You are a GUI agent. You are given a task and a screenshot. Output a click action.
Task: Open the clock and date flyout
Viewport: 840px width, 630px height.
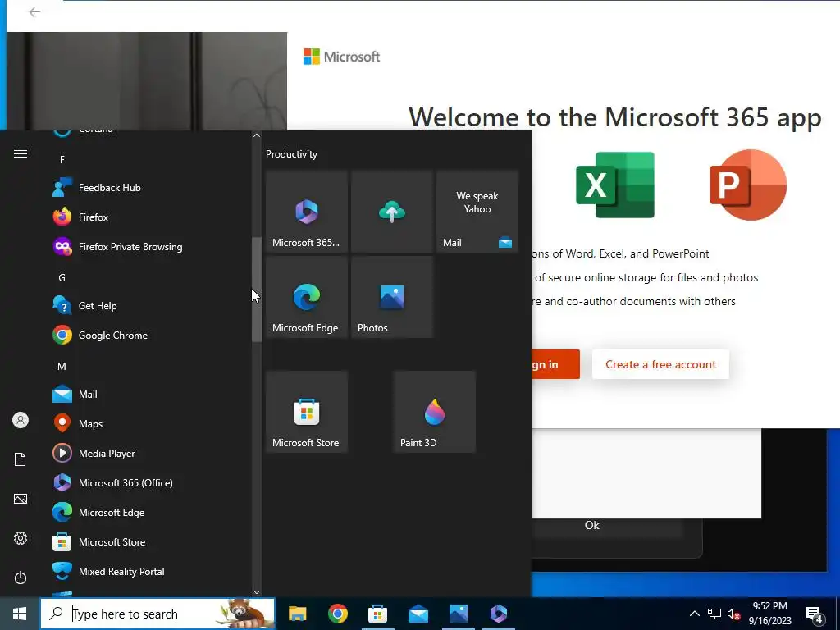pyautogui.click(x=769, y=614)
